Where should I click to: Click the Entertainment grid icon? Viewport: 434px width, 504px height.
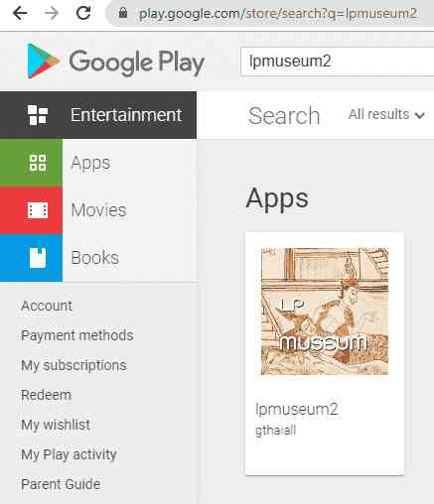click(x=38, y=115)
